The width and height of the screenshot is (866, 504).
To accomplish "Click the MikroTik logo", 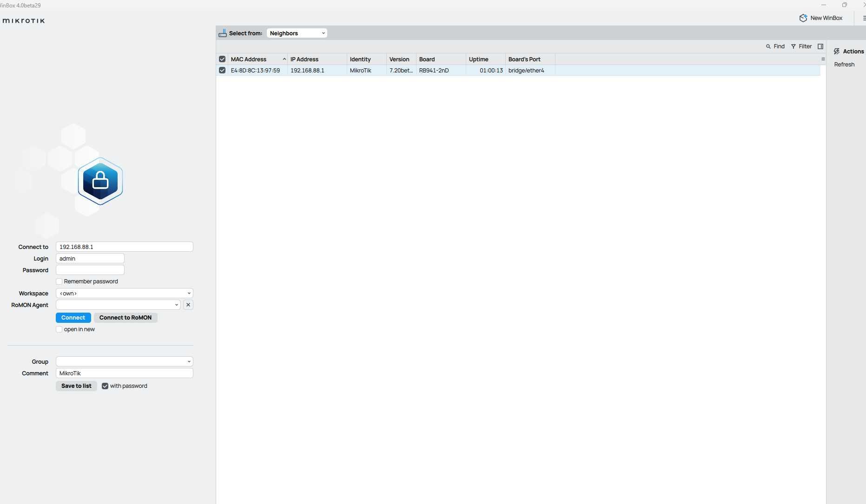I will 24,21.
